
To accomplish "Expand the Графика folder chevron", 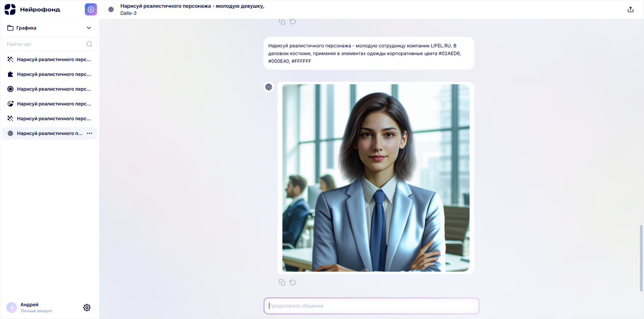I will tap(89, 28).
